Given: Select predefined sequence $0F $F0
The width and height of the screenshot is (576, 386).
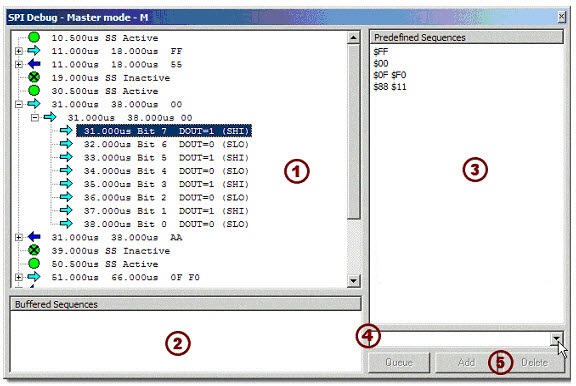Looking at the screenshot, I should click(390, 75).
